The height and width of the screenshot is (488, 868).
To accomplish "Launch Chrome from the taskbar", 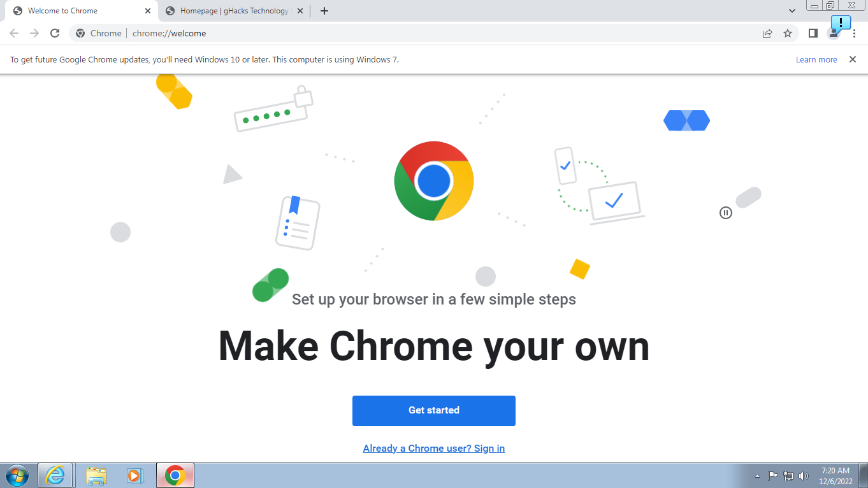I will pyautogui.click(x=175, y=475).
